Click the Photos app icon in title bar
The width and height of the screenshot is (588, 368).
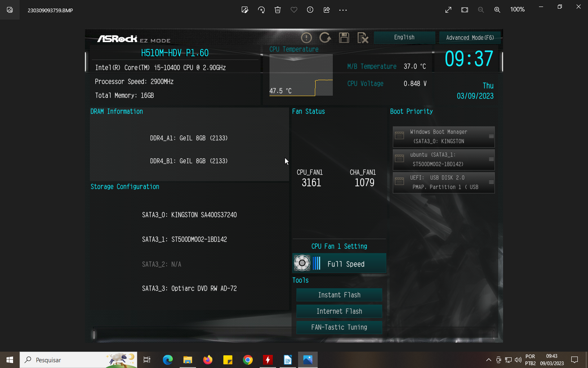click(x=10, y=10)
